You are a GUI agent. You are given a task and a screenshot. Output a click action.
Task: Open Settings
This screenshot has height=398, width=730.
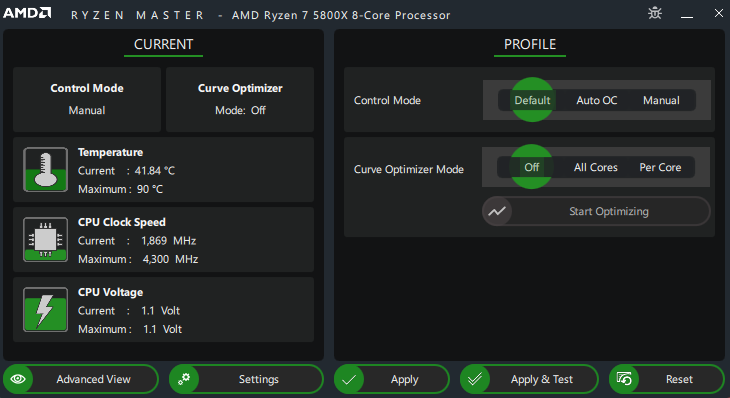[246, 379]
